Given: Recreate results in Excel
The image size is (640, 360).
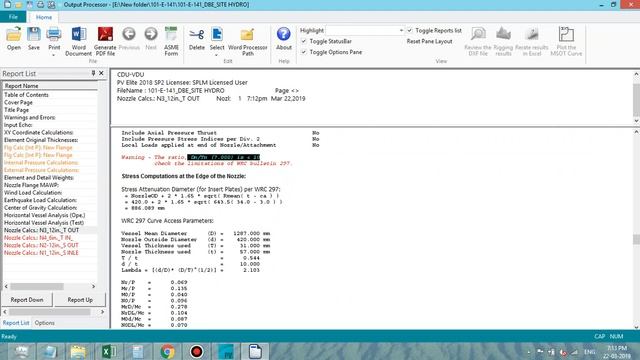Looking at the screenshot, I should tap(531, 41).
